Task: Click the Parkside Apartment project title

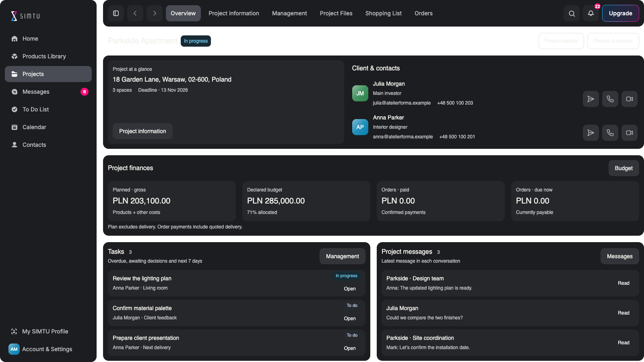Action: [x=142, y=41]
